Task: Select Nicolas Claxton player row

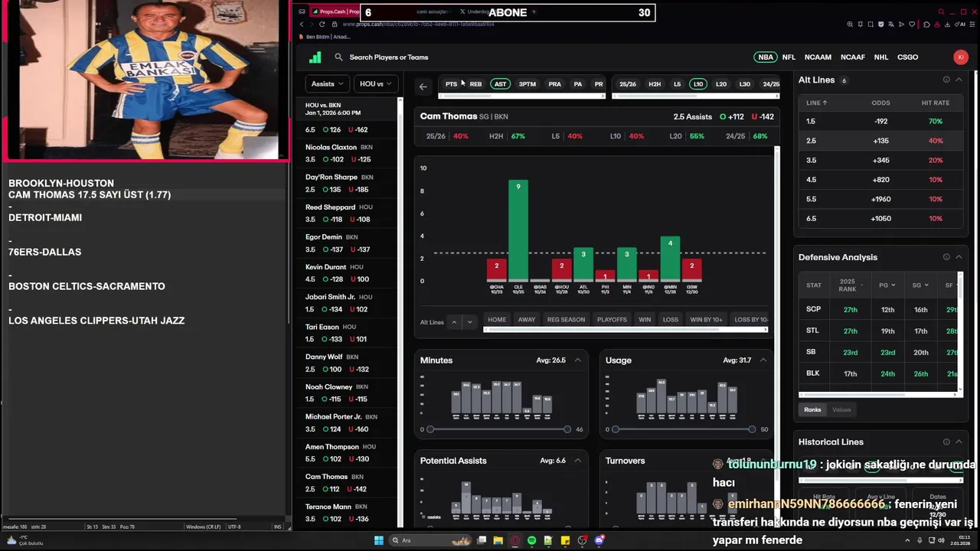Action: 348,153
